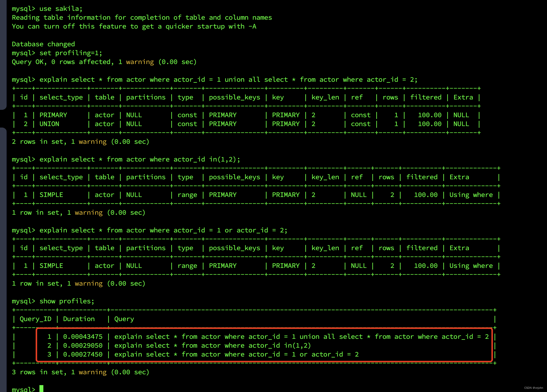Click the 'Query_ID' column header

(35, 319)
